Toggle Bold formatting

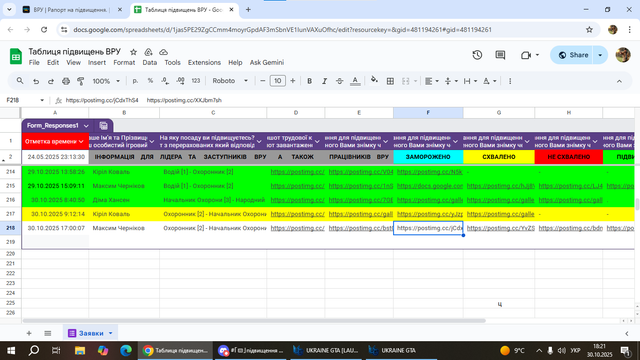[309, 81]
